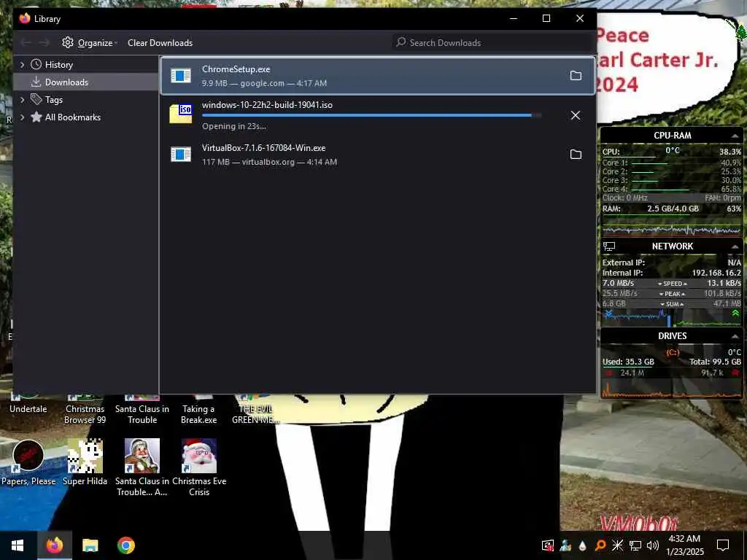The image size is (747, 560).
Task: Open the Windows Start menu
Action: 18,545
